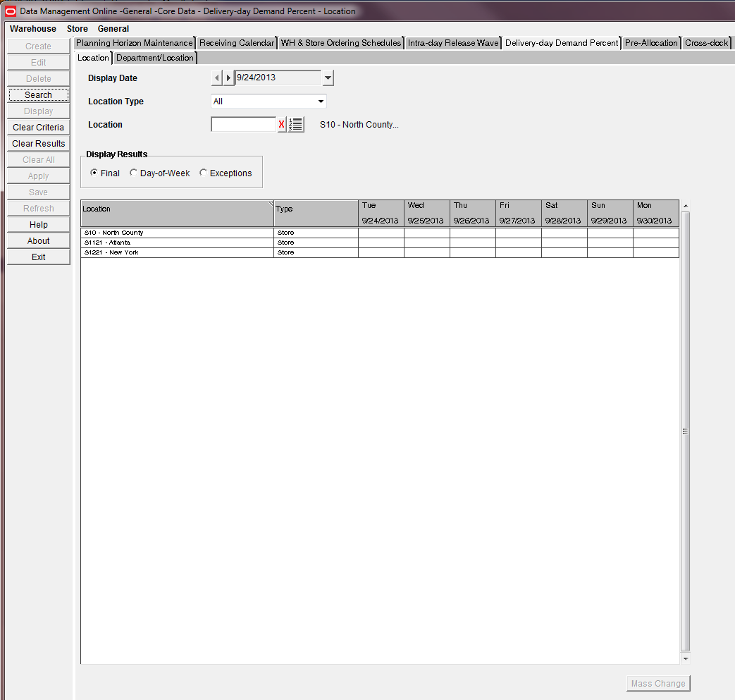This screenshot has width=735, height=700.
Task: Click the Create button
Action: click(x=39, y=47)
